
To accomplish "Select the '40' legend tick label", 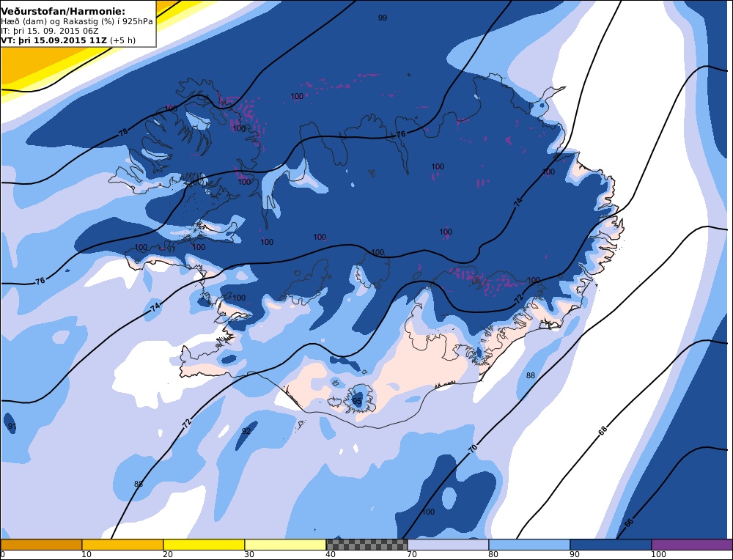I will 331,554.
